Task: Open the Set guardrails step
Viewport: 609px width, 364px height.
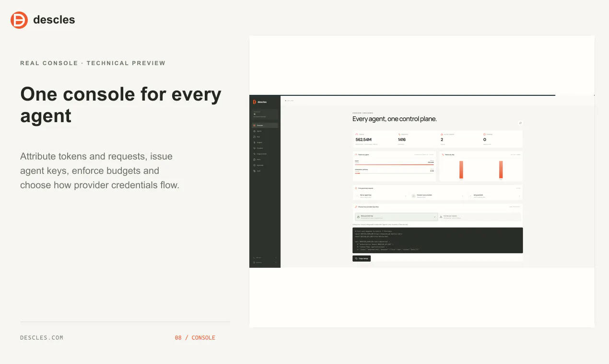Action: point(495,196)
